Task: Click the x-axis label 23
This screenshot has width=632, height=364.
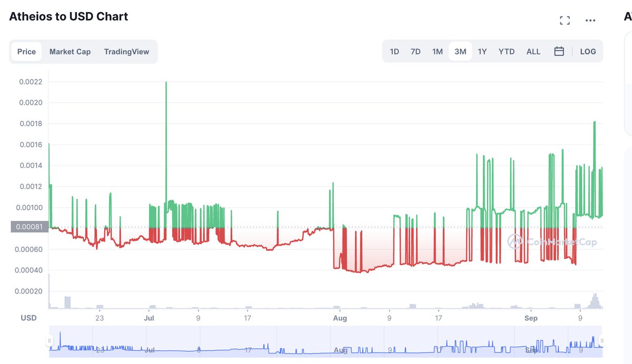Action: 100,318
